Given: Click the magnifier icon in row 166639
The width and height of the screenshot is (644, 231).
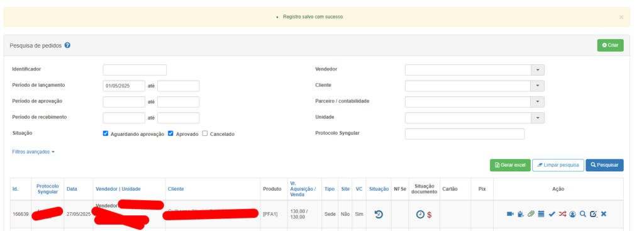Looking at the screenshot, I should [x=583, y=214].
